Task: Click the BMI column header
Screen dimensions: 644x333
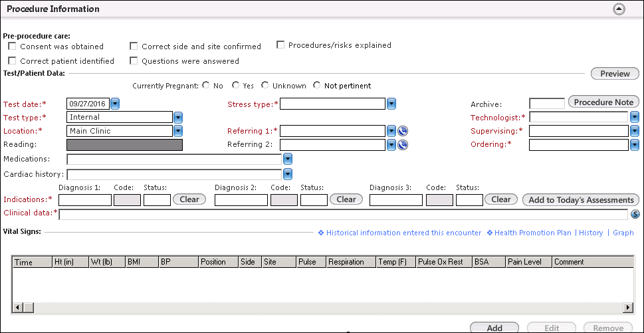Action: click(x=142, y=262)
